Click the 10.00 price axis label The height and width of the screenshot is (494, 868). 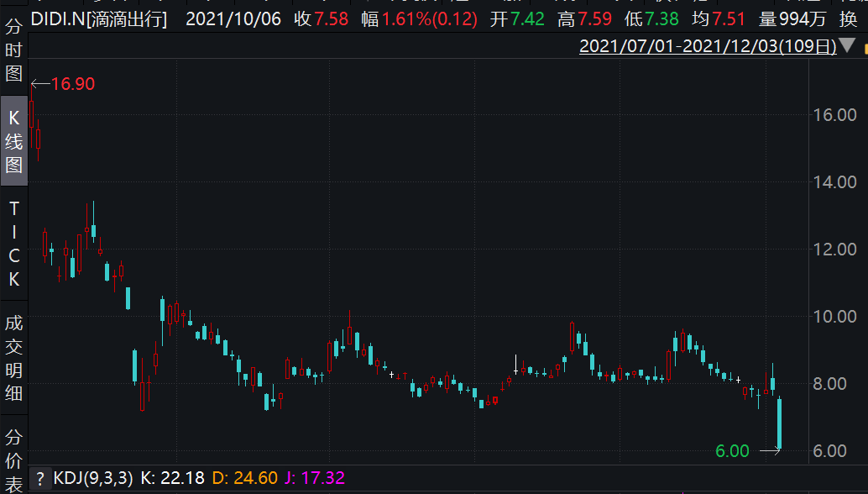(x=835, y=316)
